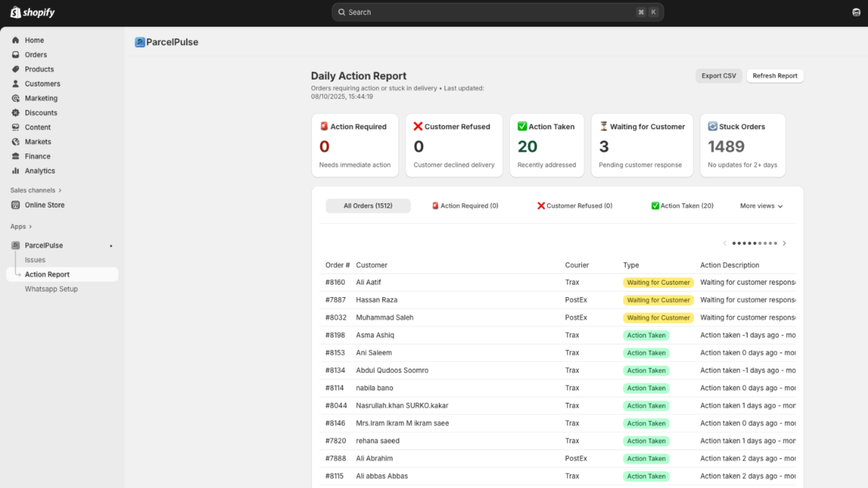Open the Issues page under ParcelPulse

pyautogui.click(x=35, y=260)
